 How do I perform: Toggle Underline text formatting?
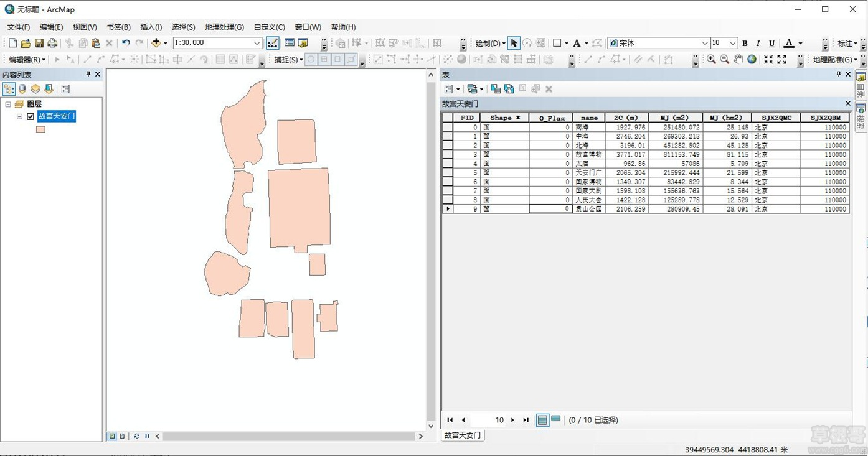click(771, 43)
